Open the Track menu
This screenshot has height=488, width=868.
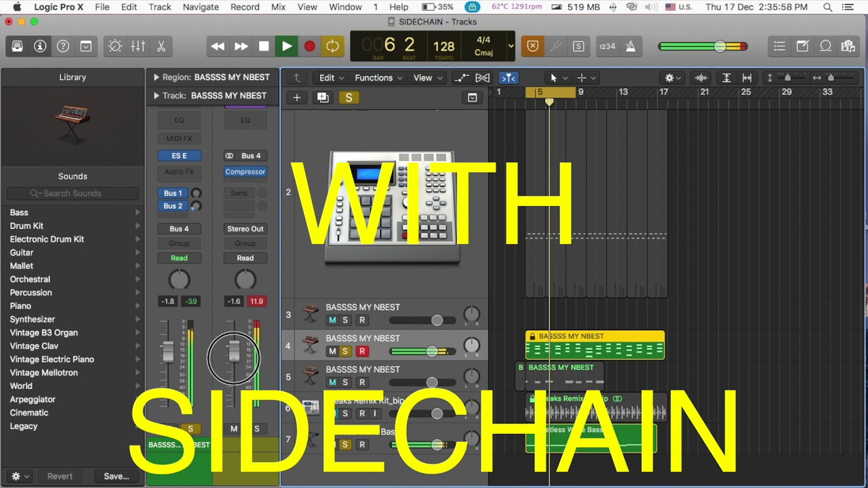tap(160, 7)
